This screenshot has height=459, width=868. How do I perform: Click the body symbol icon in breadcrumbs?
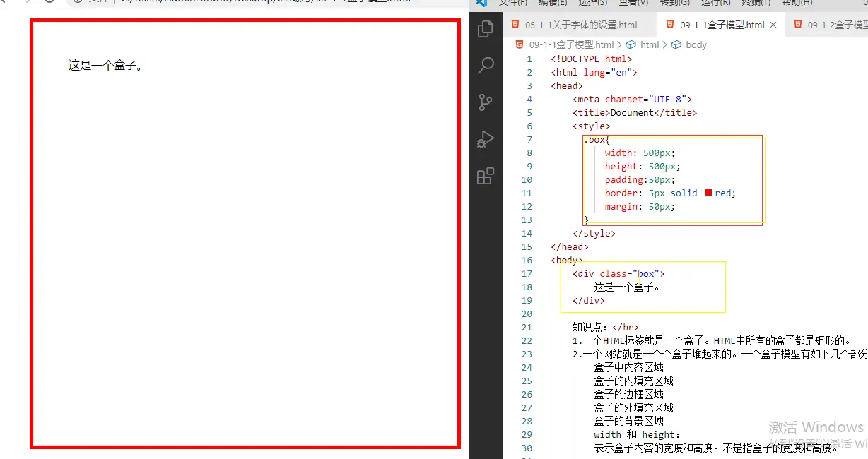tap(676, 44)
